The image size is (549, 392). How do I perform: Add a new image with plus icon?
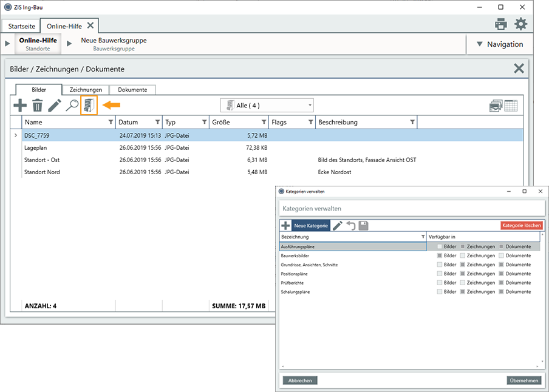(x=20, y=105)
